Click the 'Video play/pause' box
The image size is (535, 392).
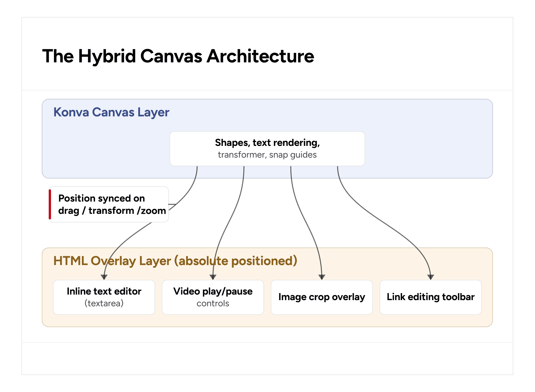213,297
